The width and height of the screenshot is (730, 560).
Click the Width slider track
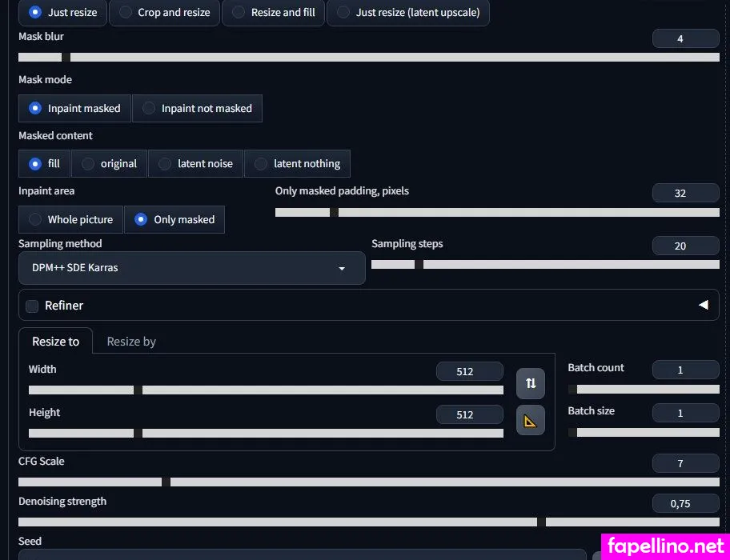266,390
